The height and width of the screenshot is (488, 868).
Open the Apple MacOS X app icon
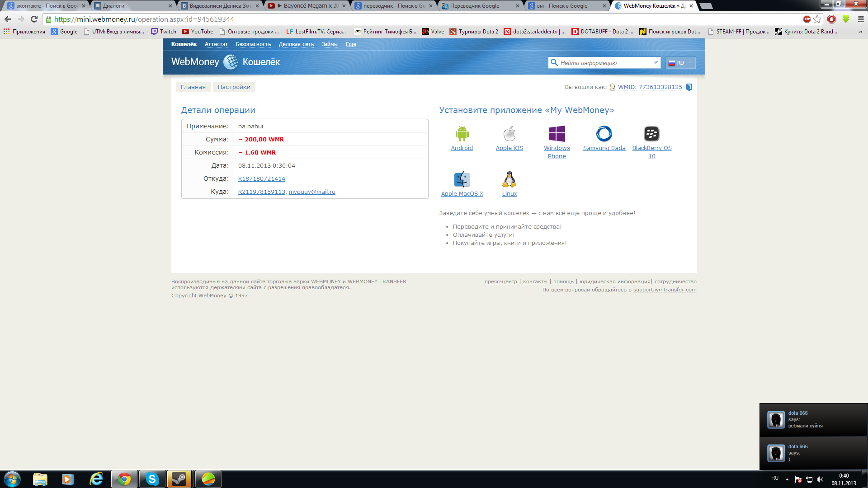click(x=462, y=179)
